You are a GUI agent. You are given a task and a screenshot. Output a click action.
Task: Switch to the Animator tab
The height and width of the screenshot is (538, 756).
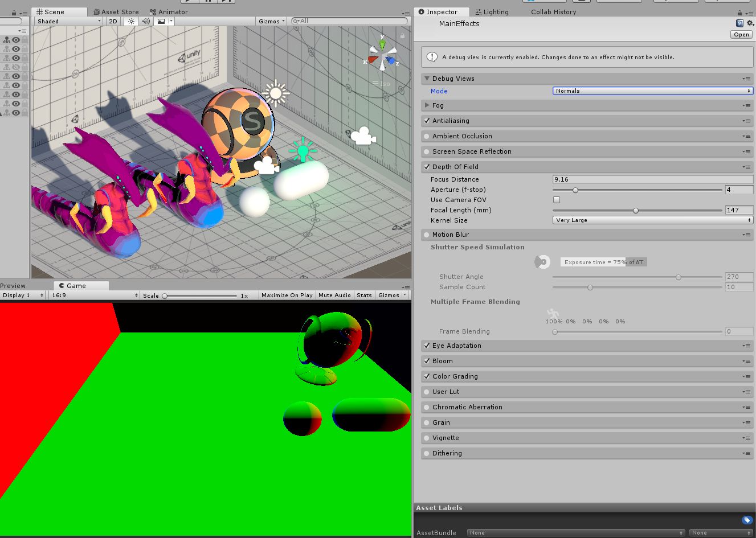point(169,12)
